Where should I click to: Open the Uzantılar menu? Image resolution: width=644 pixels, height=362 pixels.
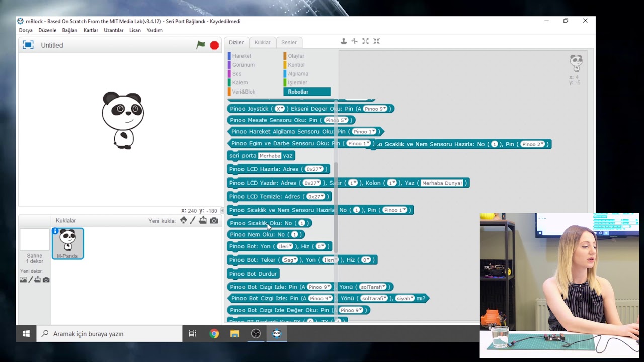(114, 30)
